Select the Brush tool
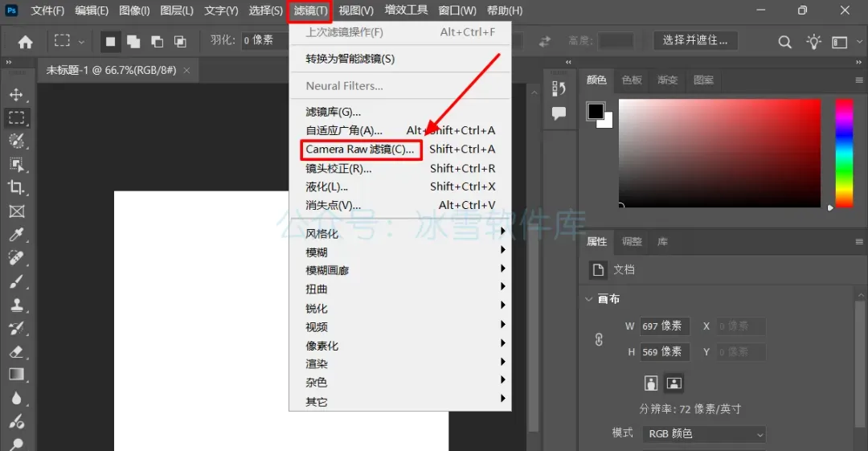The width and height of the screenshot is (868, 451). click(16, 281)
